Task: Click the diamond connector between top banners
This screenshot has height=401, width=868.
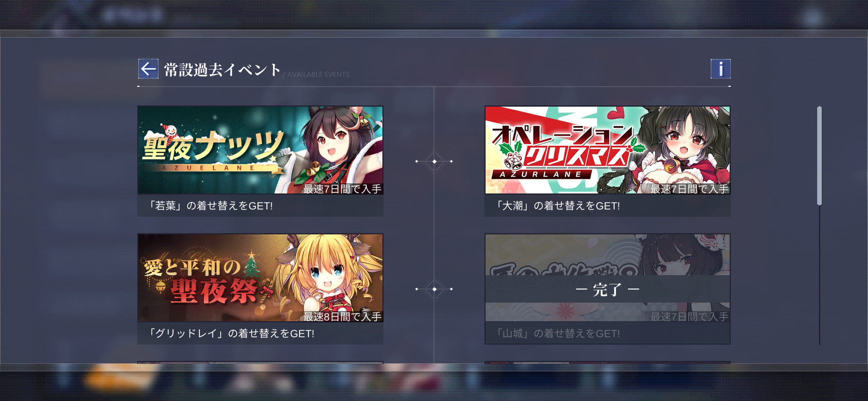Action: pyautogui.click(x=434, y=161)
